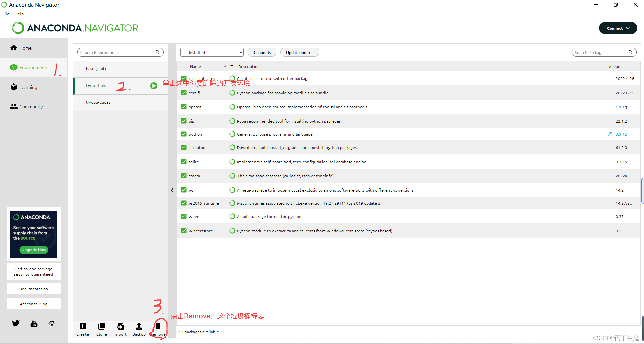Click the setuptools package type circle icon
The height and width of the screenshot is (344, 644).
(x=232, y=147)
